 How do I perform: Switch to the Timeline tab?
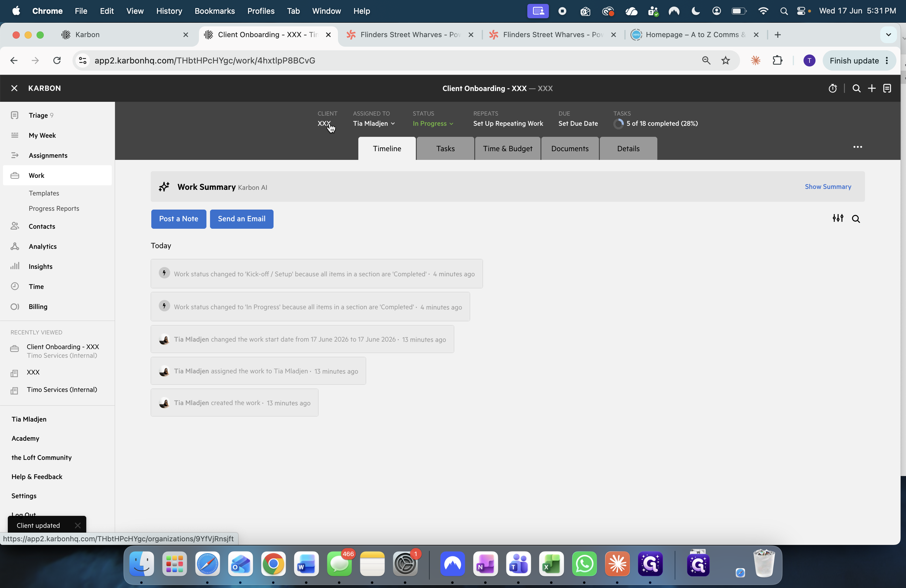pyautogui.click(x=387, y=148)
